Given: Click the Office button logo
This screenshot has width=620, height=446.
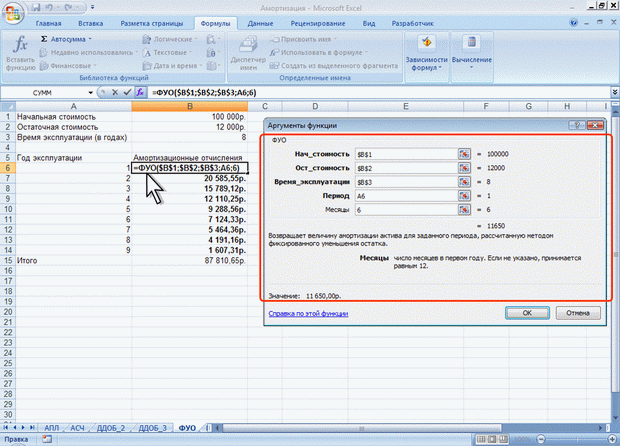Looking at the screenshot, I should point(13,13).
